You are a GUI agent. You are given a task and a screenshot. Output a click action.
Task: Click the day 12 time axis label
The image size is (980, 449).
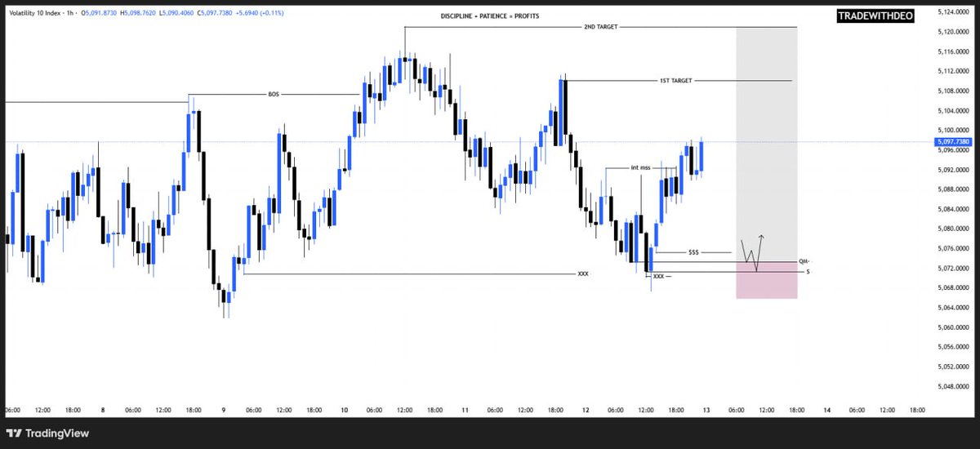coord(586,411)
